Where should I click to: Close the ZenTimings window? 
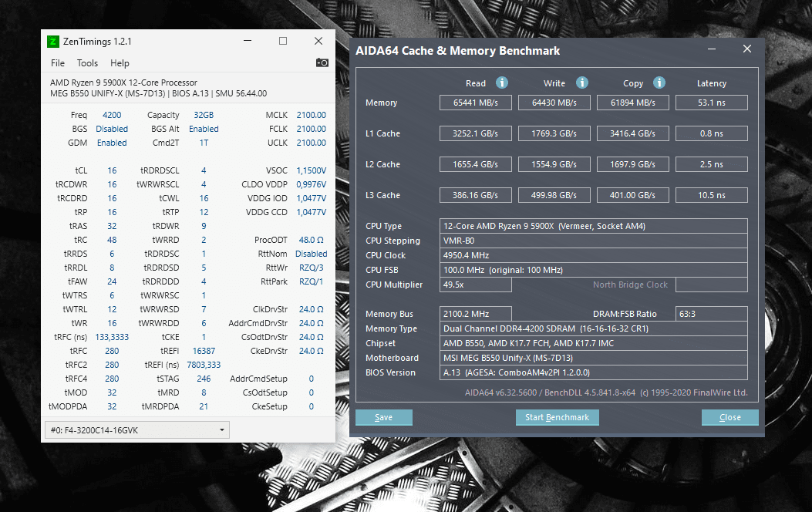[318, 41]
